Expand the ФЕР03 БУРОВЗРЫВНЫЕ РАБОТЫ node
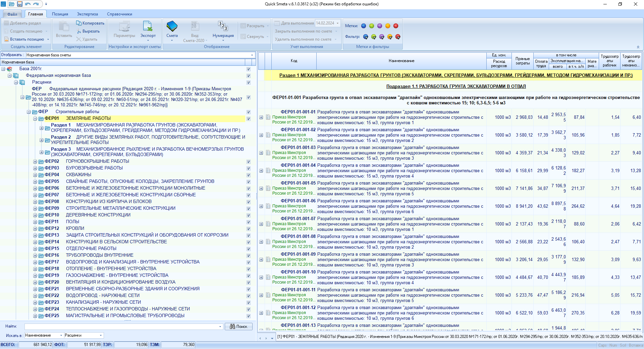 35,168
